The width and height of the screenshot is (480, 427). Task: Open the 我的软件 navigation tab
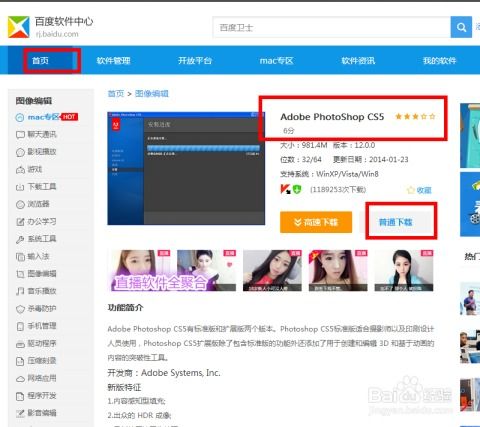pos(439,61)
